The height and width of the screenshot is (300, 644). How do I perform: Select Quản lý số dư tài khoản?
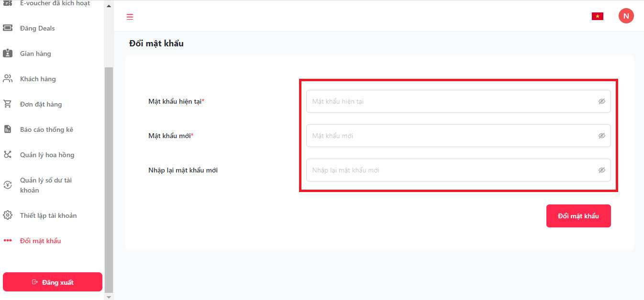46,185
